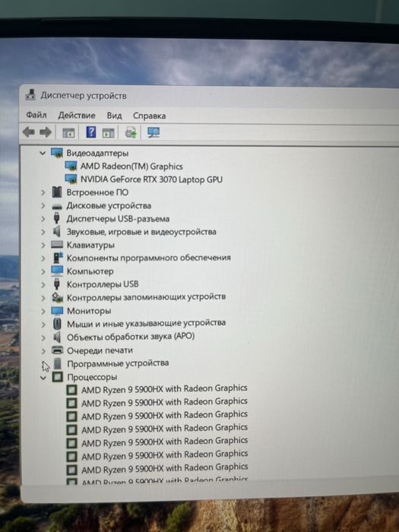This screenshot has height=532, width=399.
Task: Click the blue question mark Help icon
Action: [x=90, y=132]
